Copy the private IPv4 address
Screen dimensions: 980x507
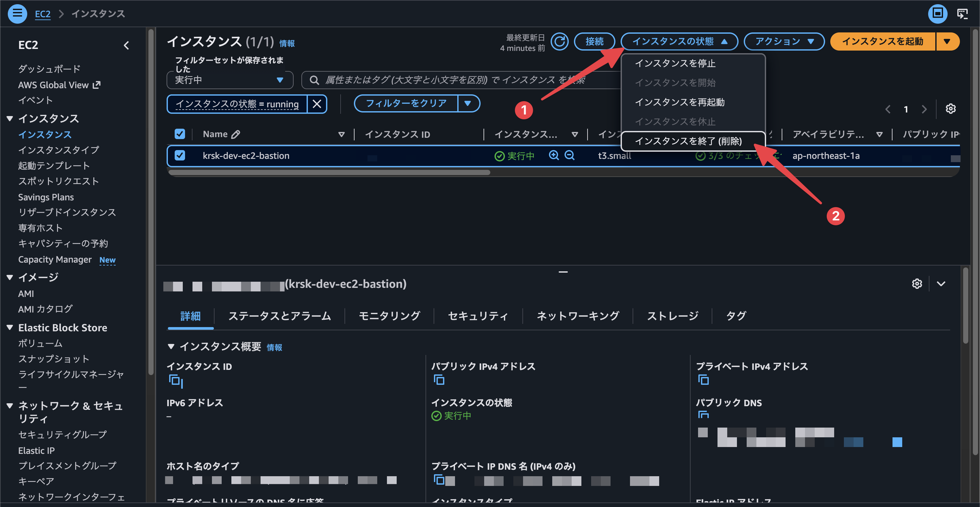pos(704,380)
